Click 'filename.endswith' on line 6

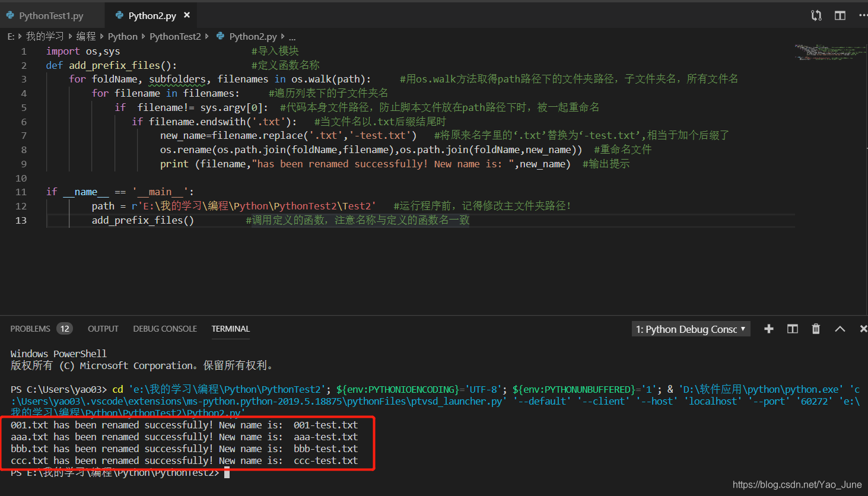tap(198, 122)
